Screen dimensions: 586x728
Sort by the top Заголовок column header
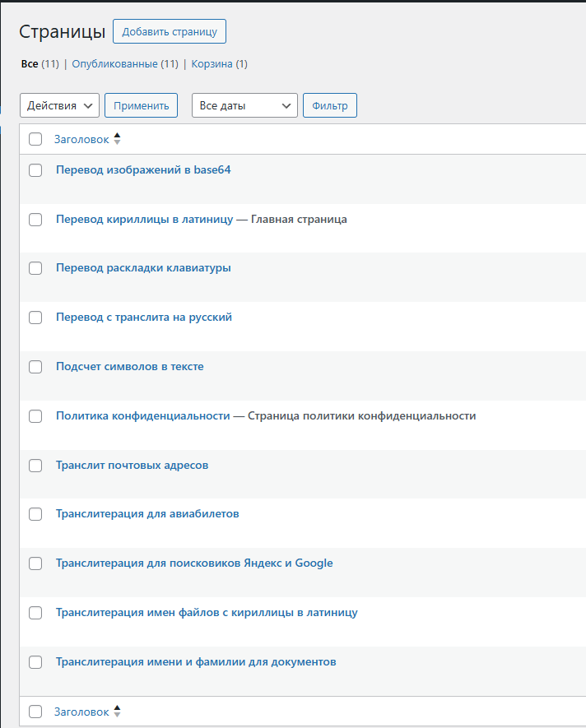[x=81, y=139]
